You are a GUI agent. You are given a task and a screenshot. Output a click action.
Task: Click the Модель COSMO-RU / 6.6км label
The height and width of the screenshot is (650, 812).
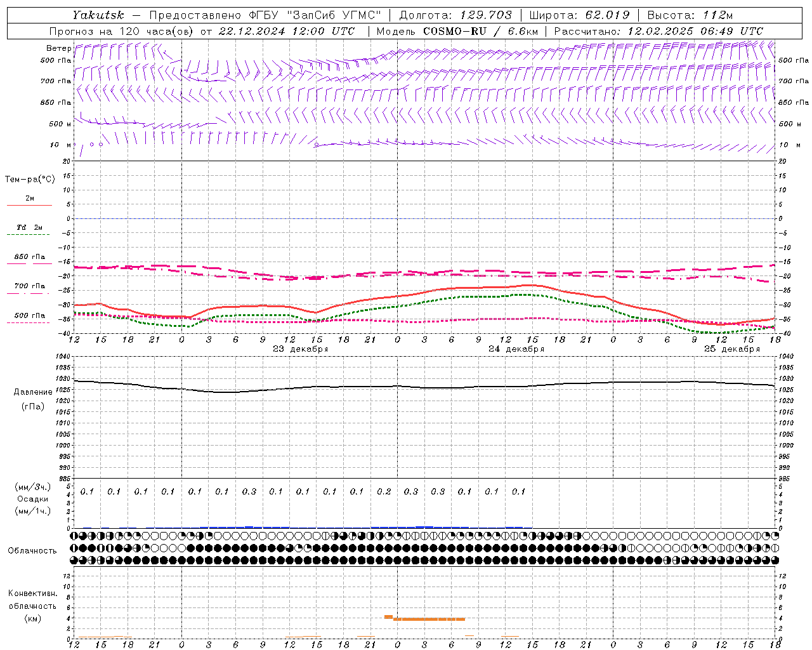click(457, 31)
